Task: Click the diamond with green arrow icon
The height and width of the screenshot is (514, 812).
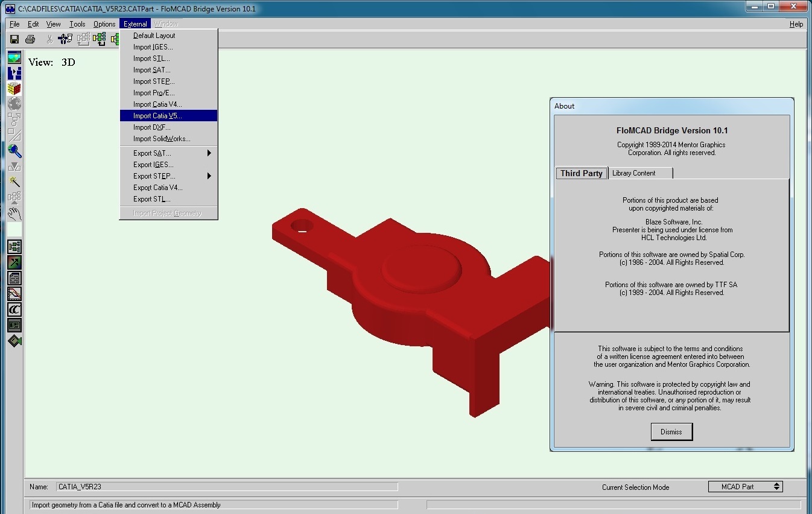Action: 14,341
